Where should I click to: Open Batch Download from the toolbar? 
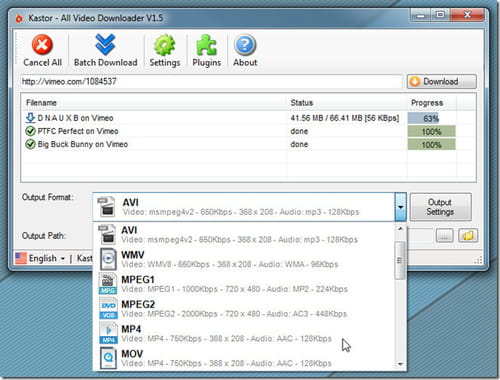point(105,51)
